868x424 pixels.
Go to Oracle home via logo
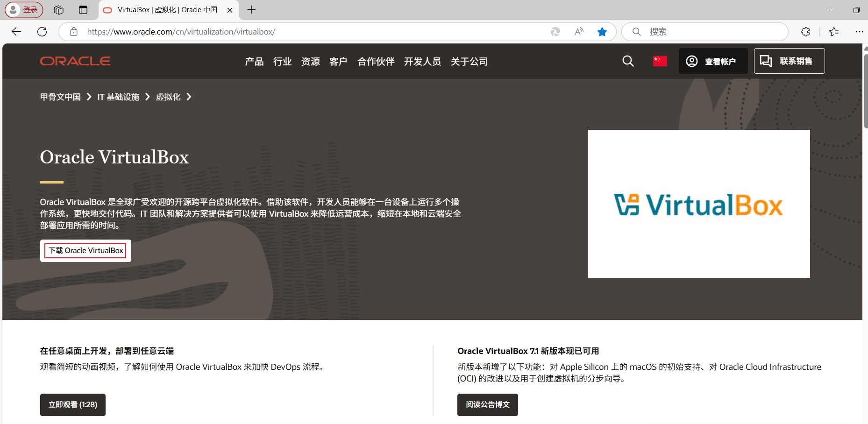[75, 61]
